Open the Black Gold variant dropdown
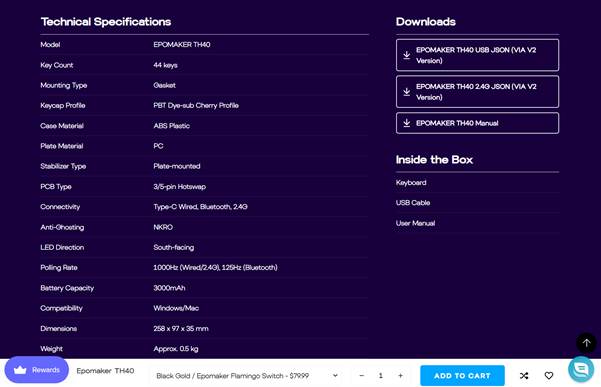The width and height of the screenshot is (601, 387). click(247, 376)
